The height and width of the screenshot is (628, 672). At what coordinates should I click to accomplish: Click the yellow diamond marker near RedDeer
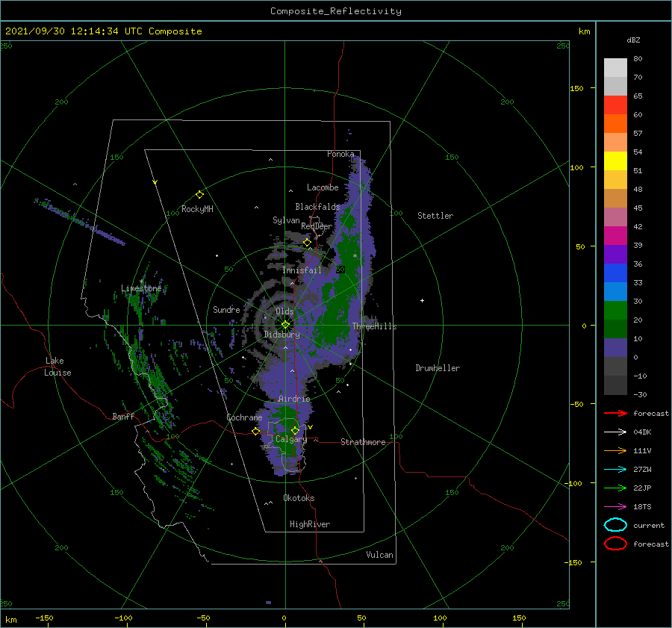click(x=307, y=243)
